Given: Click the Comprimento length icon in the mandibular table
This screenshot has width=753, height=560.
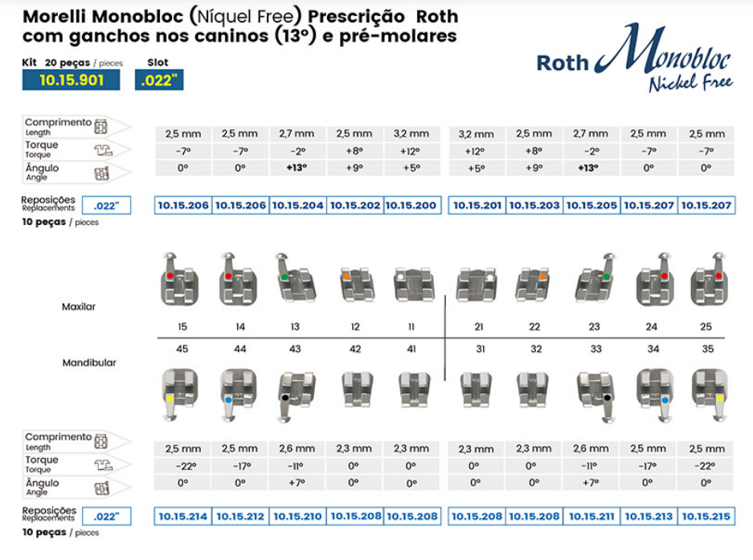Looking at the screenshot, I should click(x=100, y=441).
